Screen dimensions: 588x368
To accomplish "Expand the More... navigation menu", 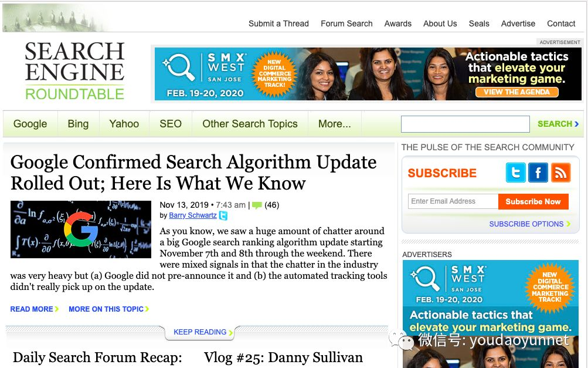I will (335, 124).
